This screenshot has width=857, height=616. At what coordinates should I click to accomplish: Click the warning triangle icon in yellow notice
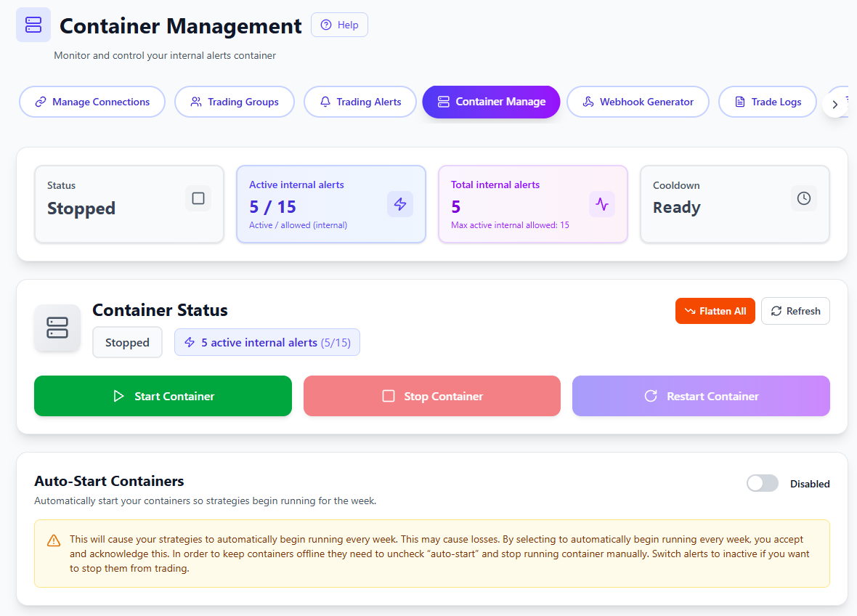coord(54,540)
